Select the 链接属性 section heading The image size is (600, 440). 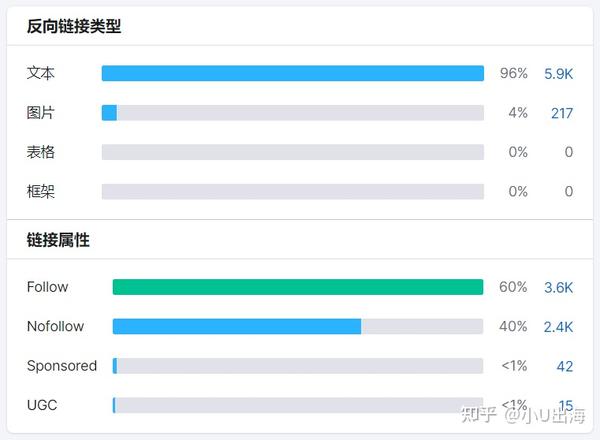58,240
